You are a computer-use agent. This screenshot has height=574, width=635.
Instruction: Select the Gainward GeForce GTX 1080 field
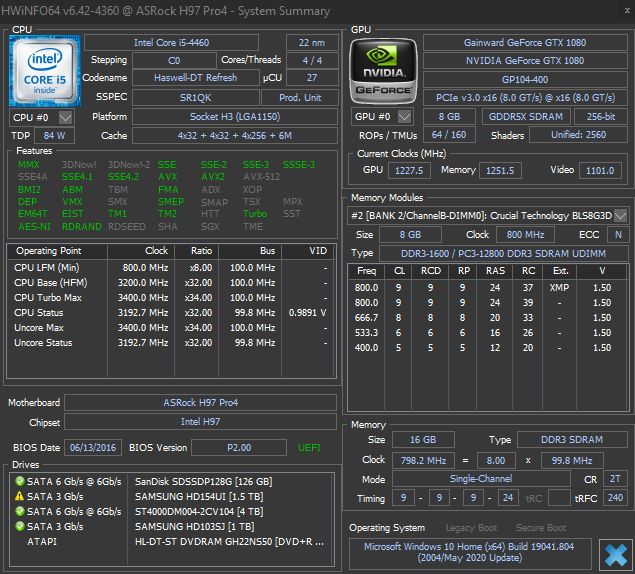point(525,43)
